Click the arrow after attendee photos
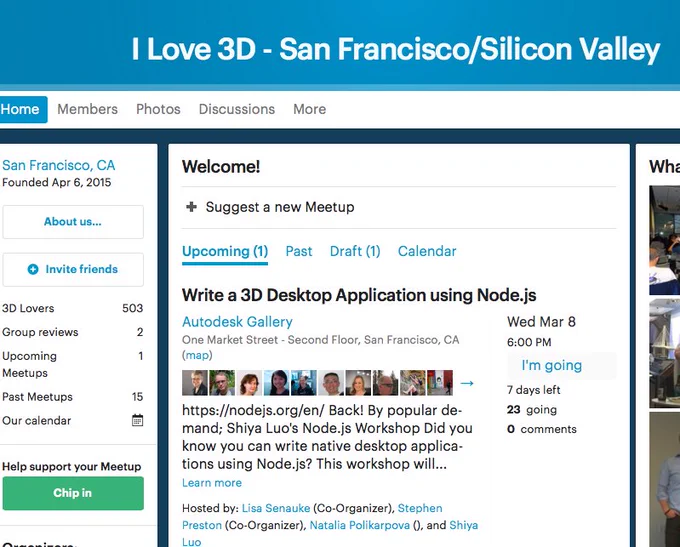Viewport: 680px width, 547px height. [467, 383]
